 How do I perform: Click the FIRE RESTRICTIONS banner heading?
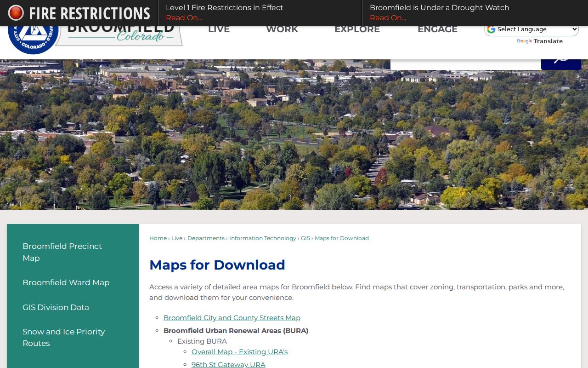tap(90, 13)
